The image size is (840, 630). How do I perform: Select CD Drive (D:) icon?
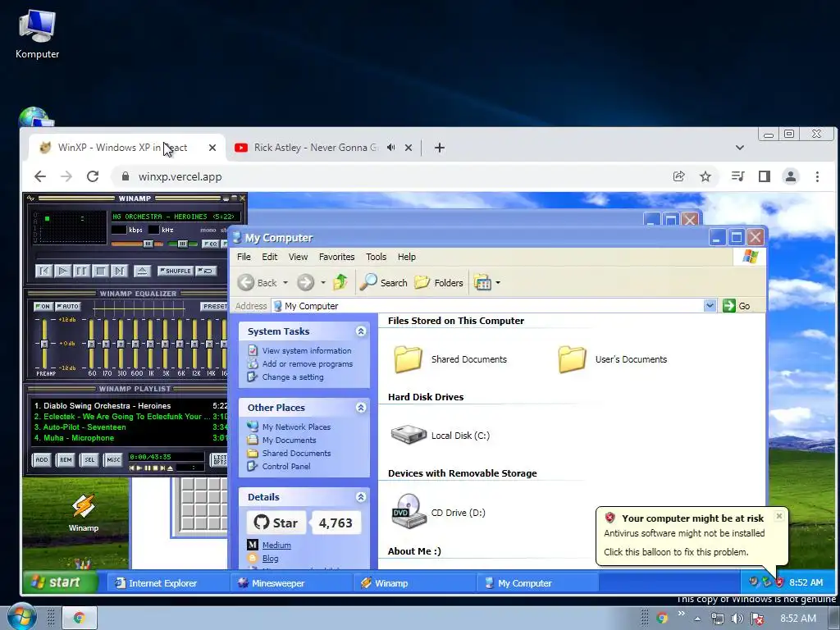tap(409, 512)
